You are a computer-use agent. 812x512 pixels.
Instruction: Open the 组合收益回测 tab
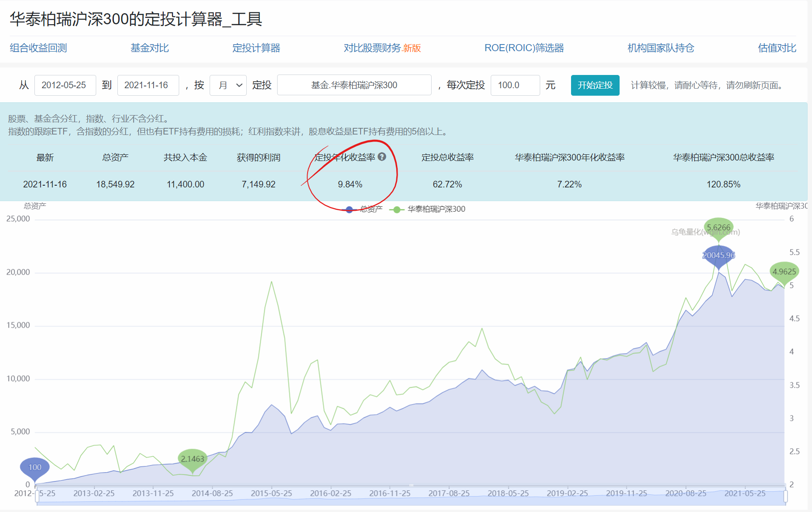[38, 48]
